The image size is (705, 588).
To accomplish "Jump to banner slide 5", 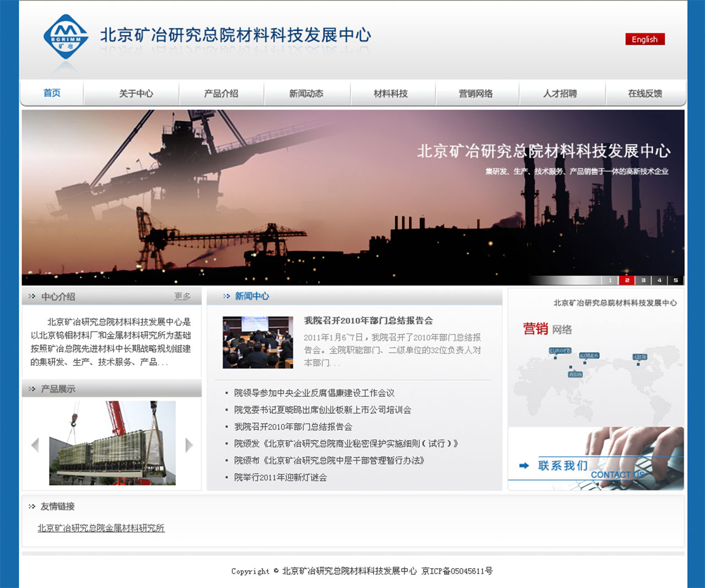I will (x=676, y=280).
